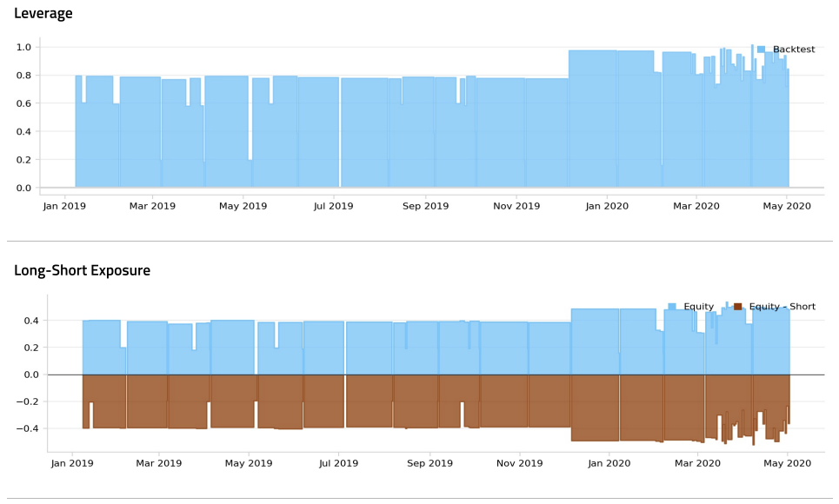Click Jul 2019 label on Leverage chart axis
This screenshot has height=504, width=839.
click(x=334, y=206)
